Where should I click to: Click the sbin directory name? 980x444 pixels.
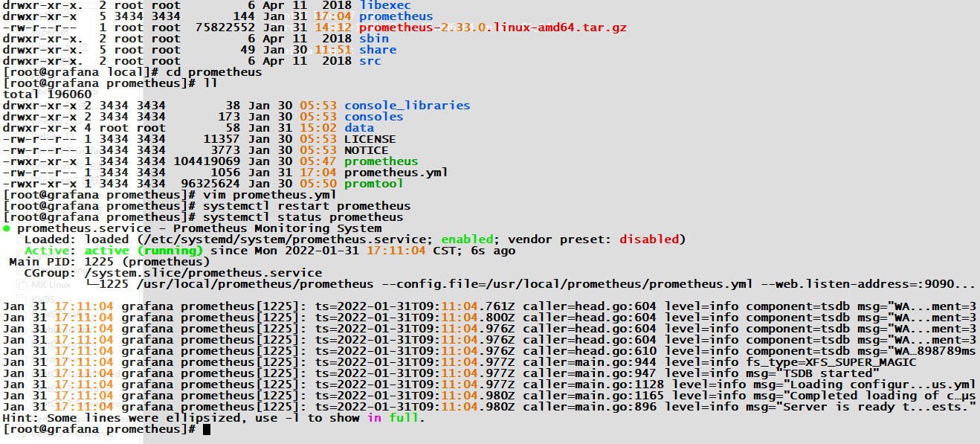click(x=374, y=39)
